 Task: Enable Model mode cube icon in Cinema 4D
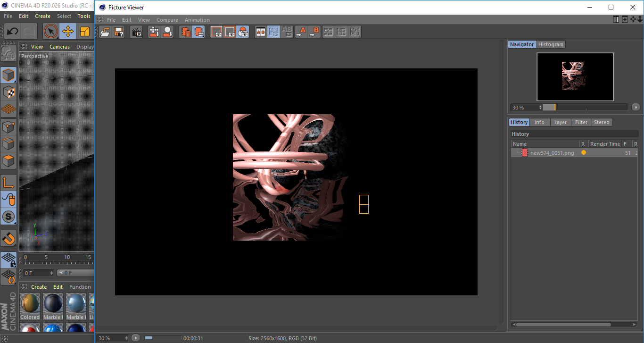pyautogui.click(x=8, y=75)
